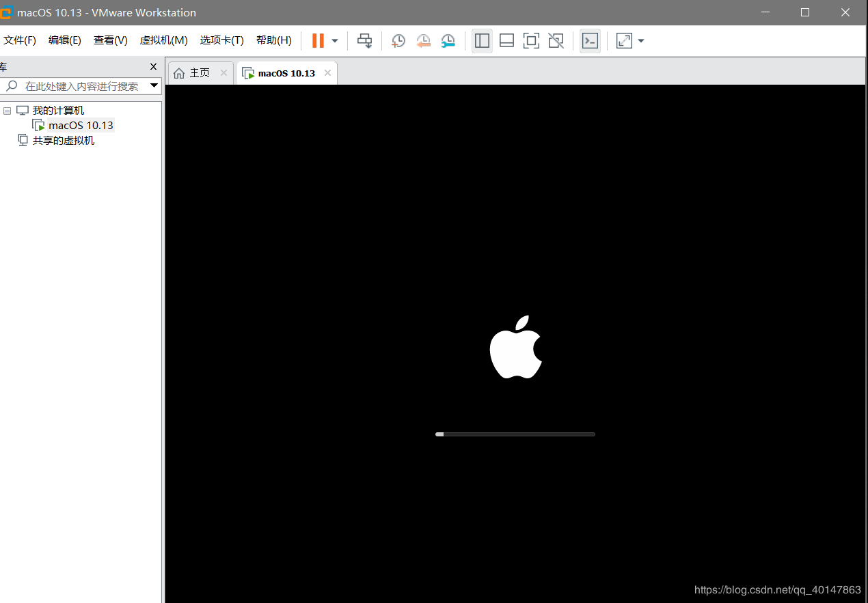Image resolution: width=868 pixels, height=603 pixels.
Task: Open the 虚拟机(M) menu
Action: coord(163,40)
